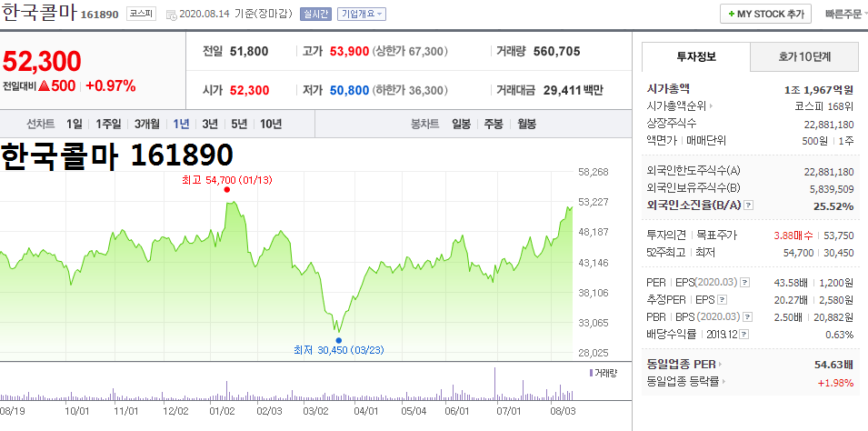Screen dimensions: 868x431
Task: Select the 3년 line chart period
Action: [x=210, y=124]
